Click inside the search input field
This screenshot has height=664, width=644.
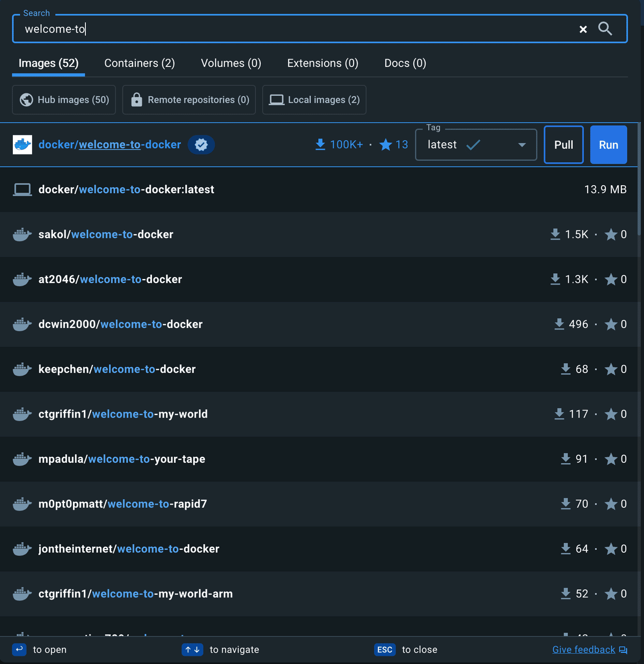tap(215, 29)
